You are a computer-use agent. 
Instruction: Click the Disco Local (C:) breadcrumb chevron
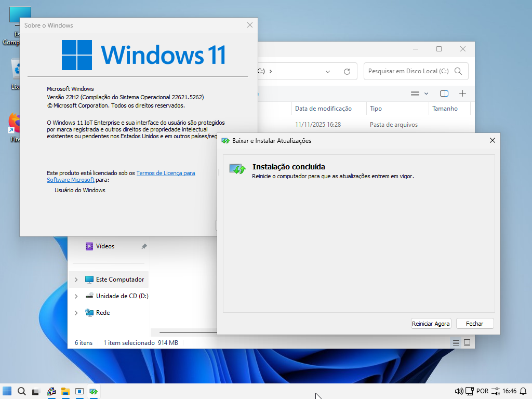point(271,71)
